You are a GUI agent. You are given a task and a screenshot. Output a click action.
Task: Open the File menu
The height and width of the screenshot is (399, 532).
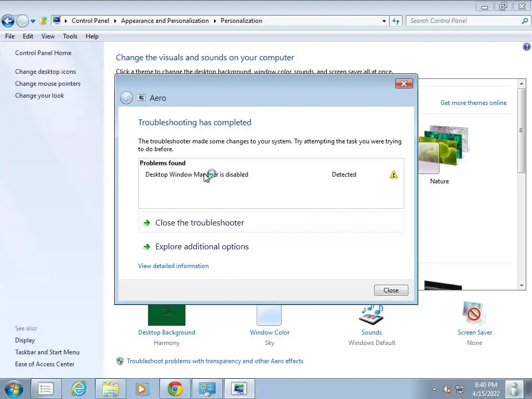pyautogui.click(x=10, y=36)
